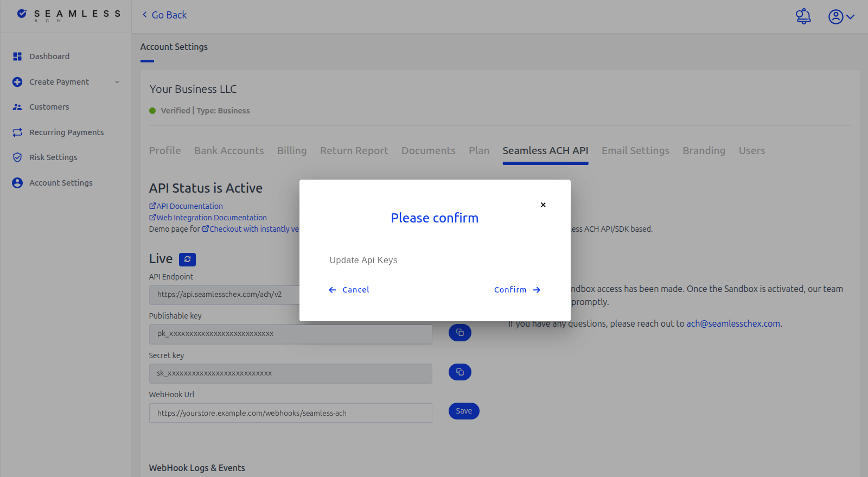Click the API Endpoint field

pyautogui.click(x=225, y=295)
